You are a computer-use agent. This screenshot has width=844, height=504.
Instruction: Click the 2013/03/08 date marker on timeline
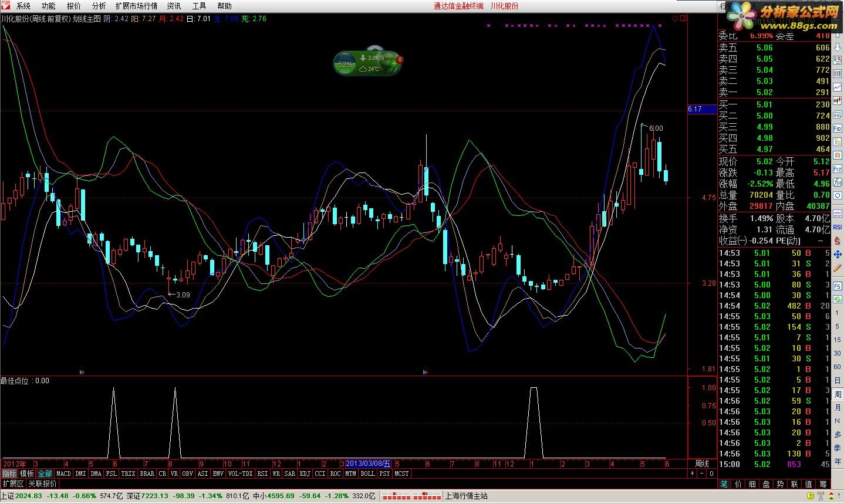pyautogui.click(x=368, y=464)
